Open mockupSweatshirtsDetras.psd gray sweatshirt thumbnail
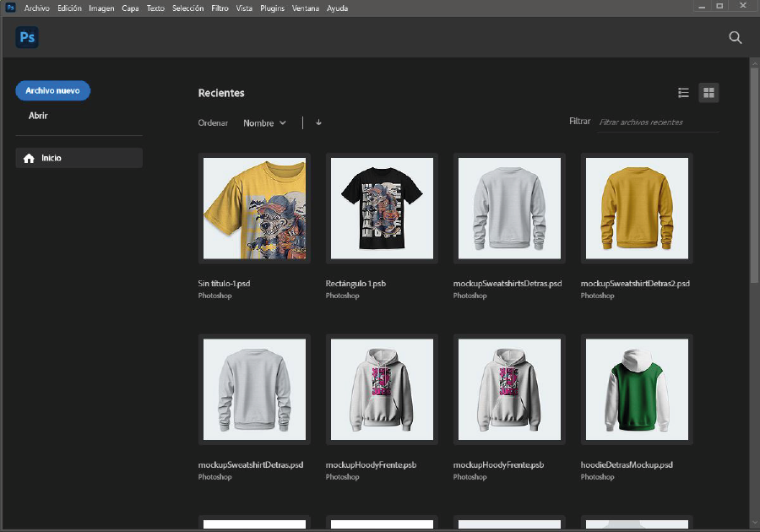Image resolution: width=760 pixels, height=532 pixels. point(509,209)
